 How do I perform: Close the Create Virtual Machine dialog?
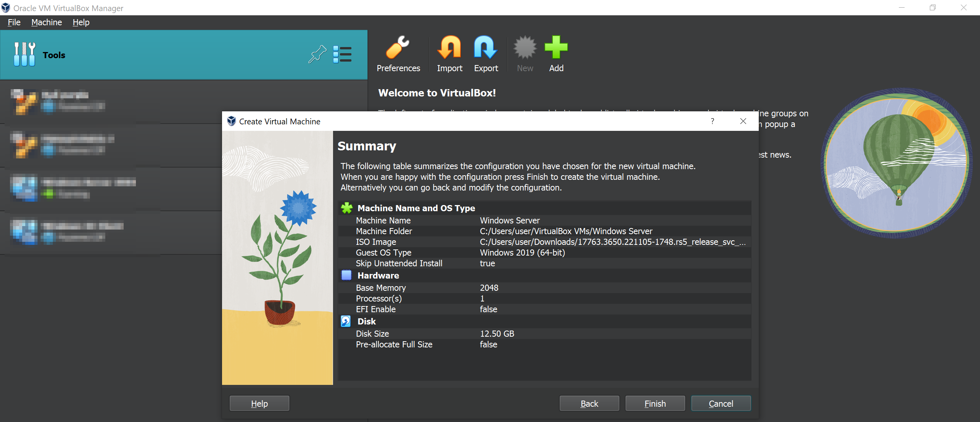coord(743,121)
